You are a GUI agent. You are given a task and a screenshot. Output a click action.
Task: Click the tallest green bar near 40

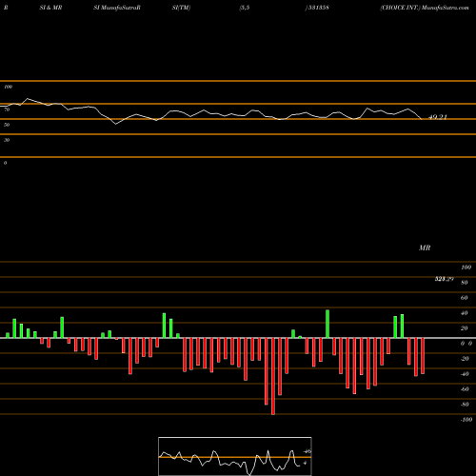click(327, 324)
